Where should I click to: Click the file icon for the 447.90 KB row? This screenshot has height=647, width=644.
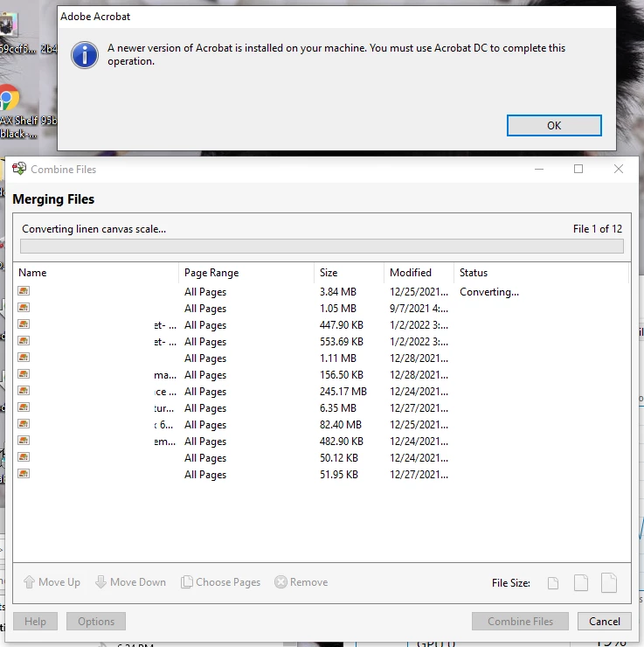click(x=24, y=323)
